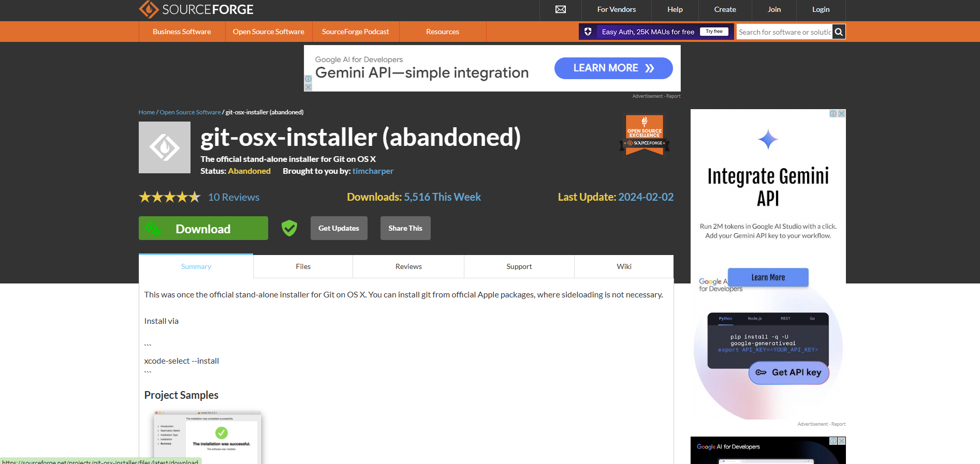Viewport: 980px width, 464px height.
Task: Click the search magnifier icon
Action: [x=839, y=32]
